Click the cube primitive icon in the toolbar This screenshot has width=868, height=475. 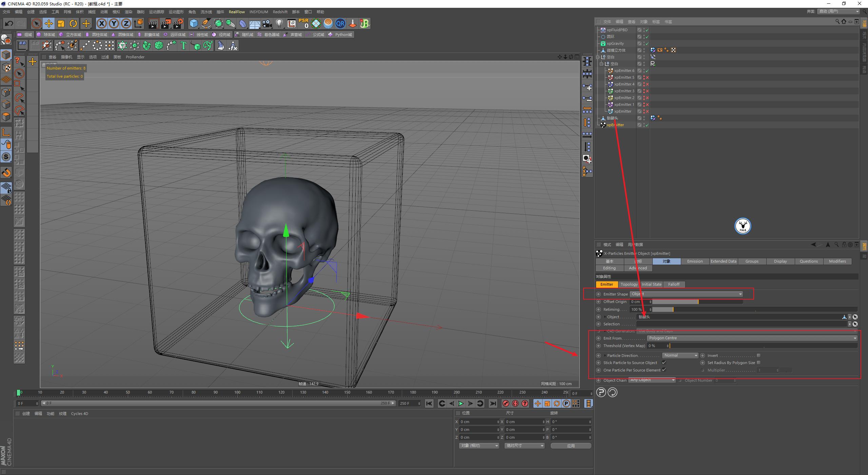tap(194, 23)
